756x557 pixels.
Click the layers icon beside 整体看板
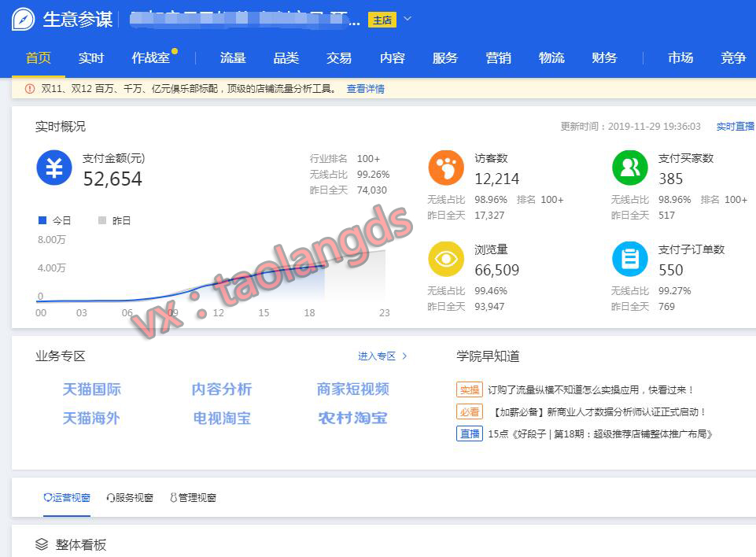pyautogui.click(x=42, y=544)
